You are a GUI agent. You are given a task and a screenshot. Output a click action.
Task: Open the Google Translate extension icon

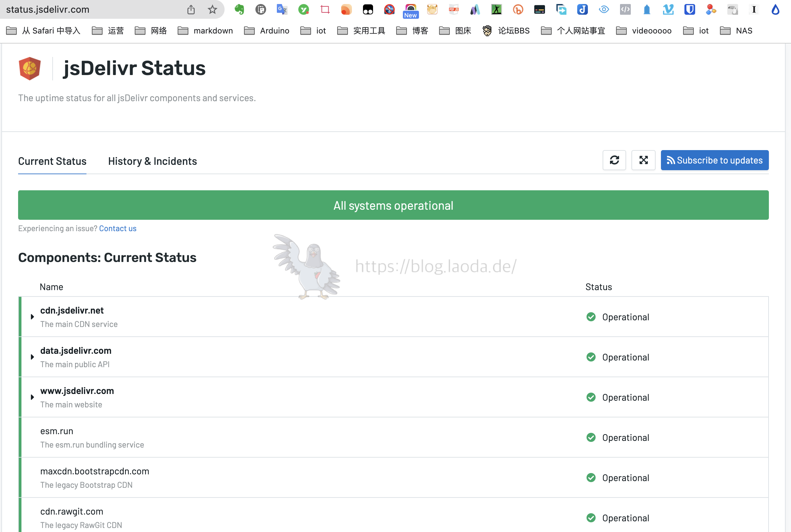tap(282, 9)
